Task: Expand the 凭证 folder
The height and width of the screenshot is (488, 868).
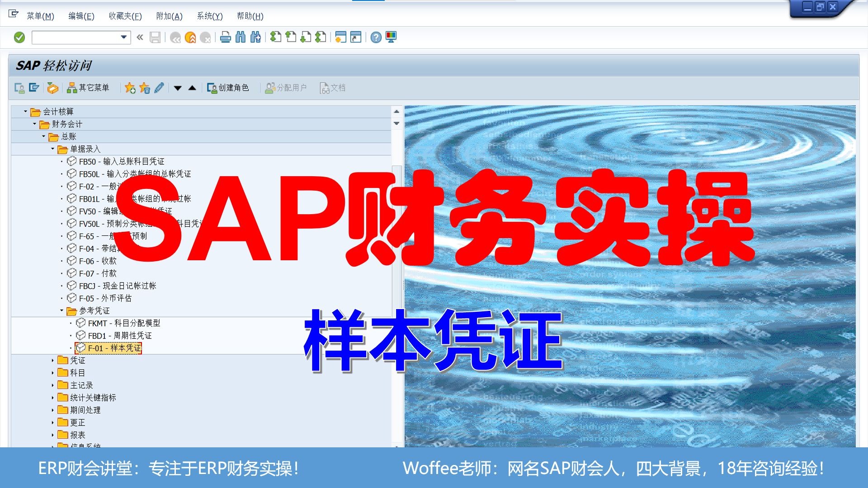Action: pyautogui.click(x=53, y=360)
